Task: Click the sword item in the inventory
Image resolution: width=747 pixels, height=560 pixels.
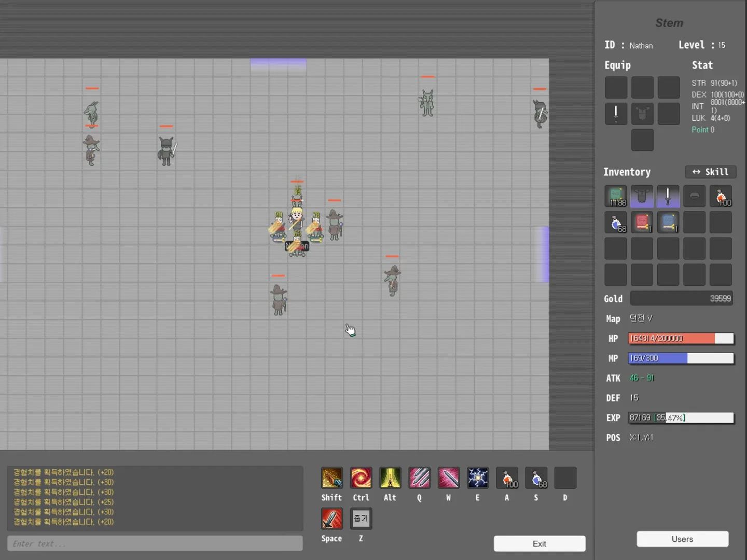Action: (x=668, y=196)
